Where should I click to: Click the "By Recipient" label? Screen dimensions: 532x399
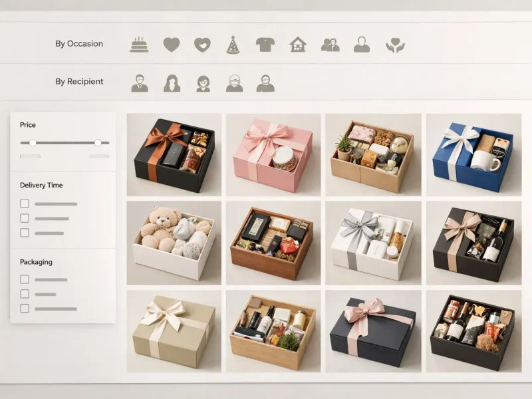(x=79, y=81)
